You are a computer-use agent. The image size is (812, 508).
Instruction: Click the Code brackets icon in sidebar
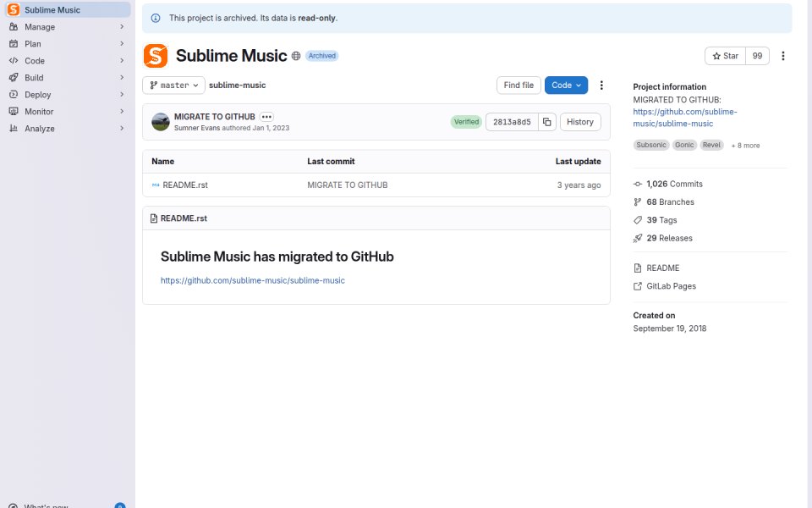click(14, 61)
